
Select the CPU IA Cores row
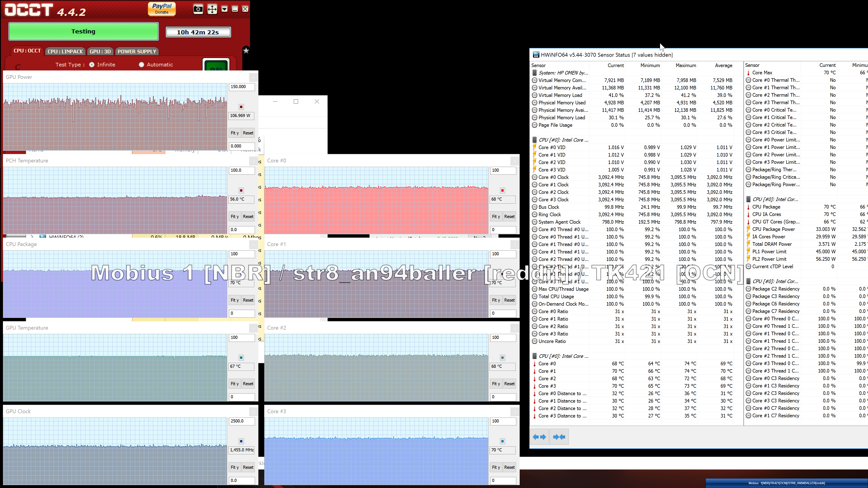pos(806,215)
